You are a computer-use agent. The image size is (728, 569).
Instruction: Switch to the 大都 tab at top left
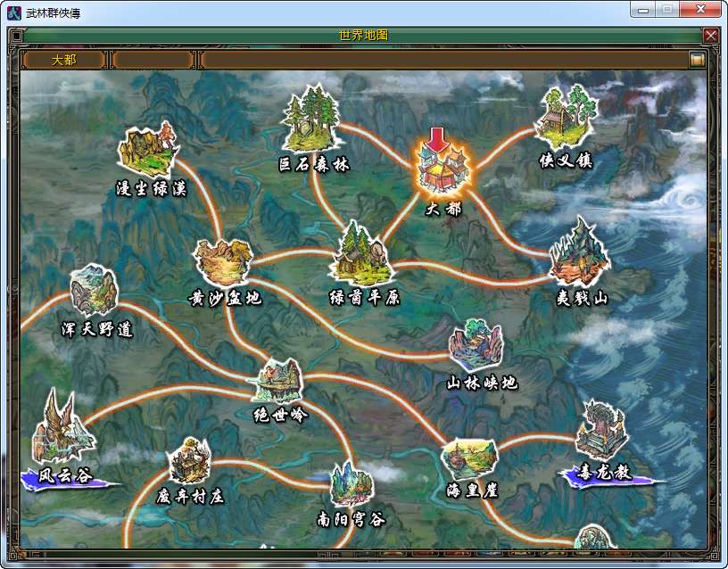(62, 60)
